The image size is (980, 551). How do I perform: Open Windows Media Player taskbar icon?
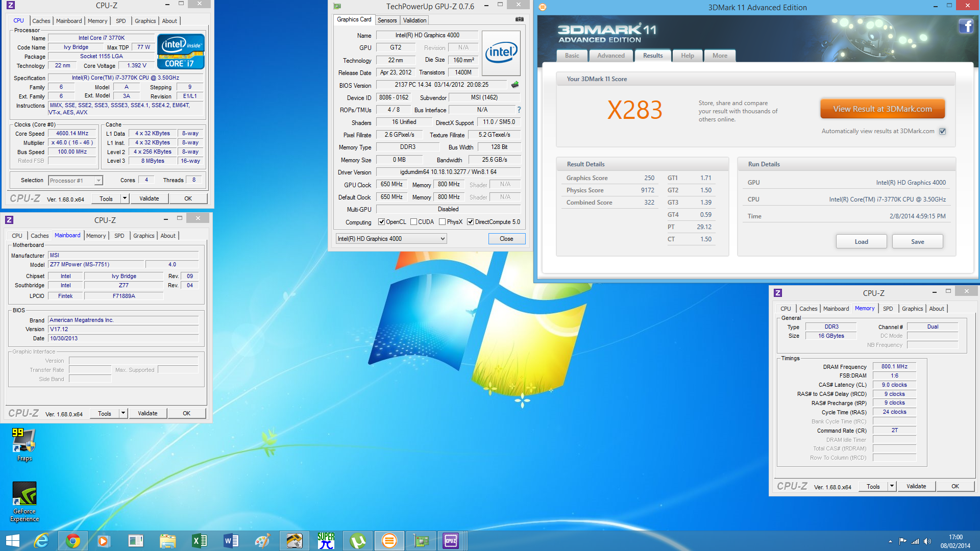coord(104,541)
